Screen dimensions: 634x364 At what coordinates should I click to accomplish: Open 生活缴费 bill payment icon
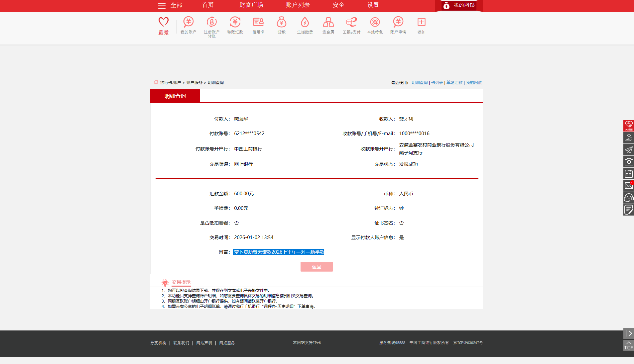tap(305, 26)
